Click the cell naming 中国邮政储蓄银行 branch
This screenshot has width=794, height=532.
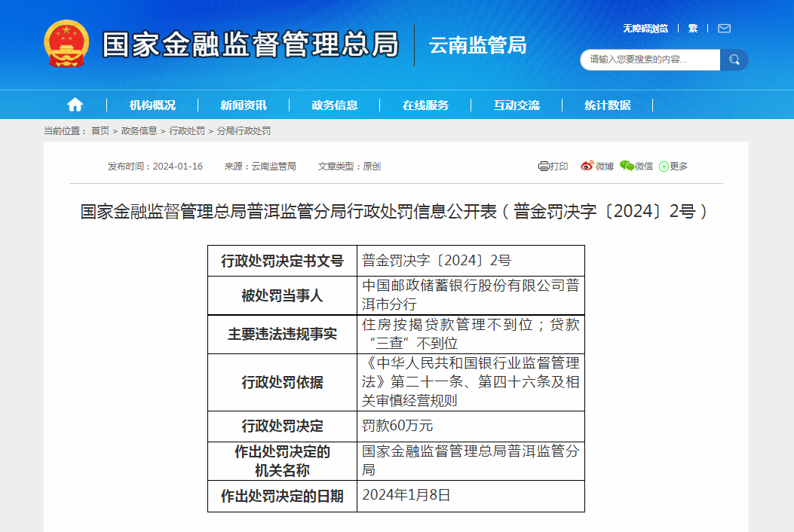471,295
